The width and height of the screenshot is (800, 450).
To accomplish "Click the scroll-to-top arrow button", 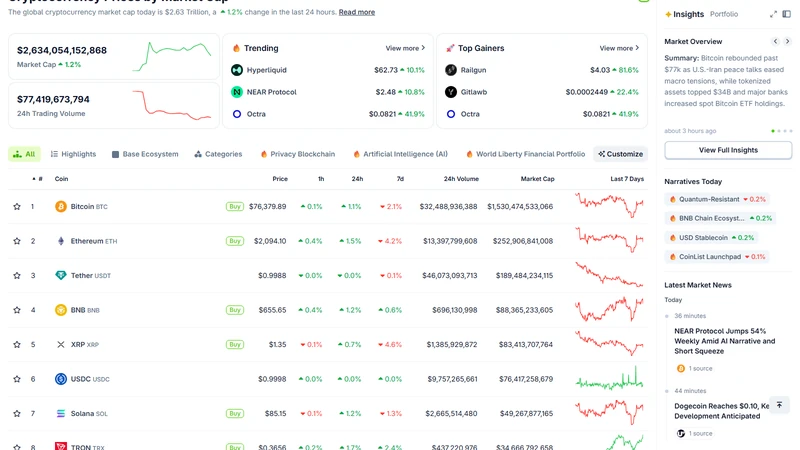I will 779,405.
